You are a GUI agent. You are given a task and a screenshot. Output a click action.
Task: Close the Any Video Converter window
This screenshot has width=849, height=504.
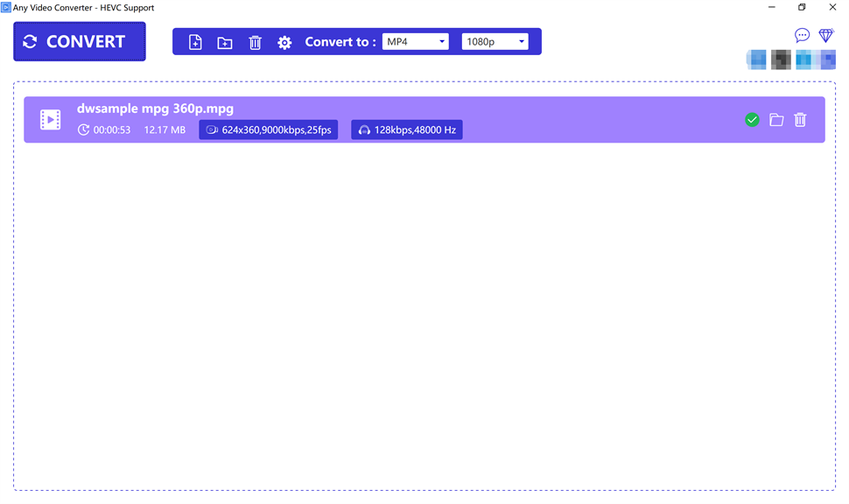(832, 7)
